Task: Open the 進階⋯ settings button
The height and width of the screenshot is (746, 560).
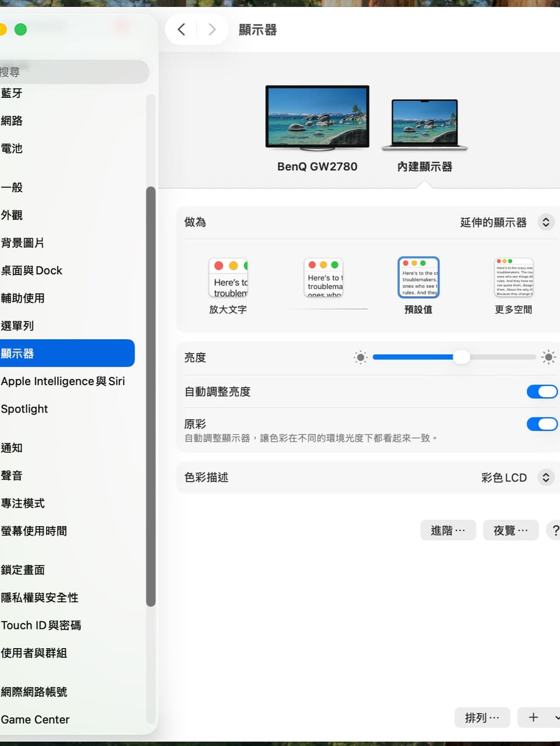Action: 448,530
